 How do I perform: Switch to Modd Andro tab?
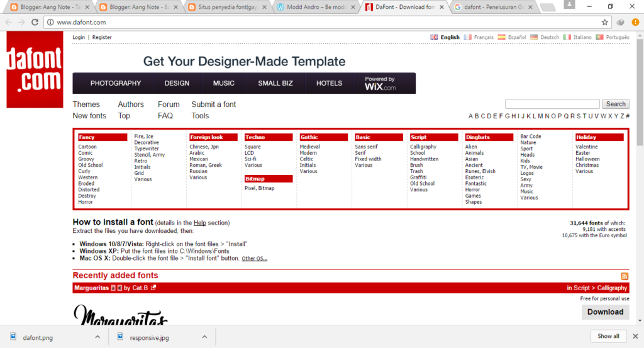316,7
